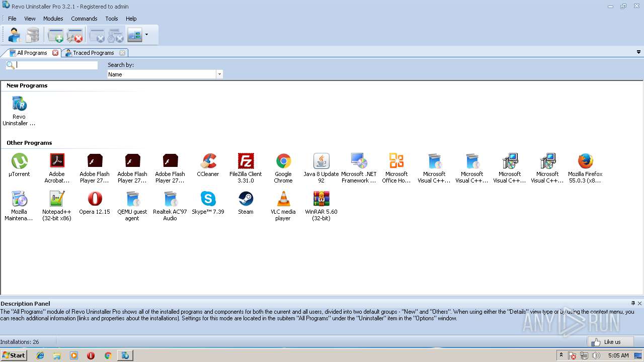Screen dimensions: 644x362
Task: Click the Like us button
Action: point(610,342)
